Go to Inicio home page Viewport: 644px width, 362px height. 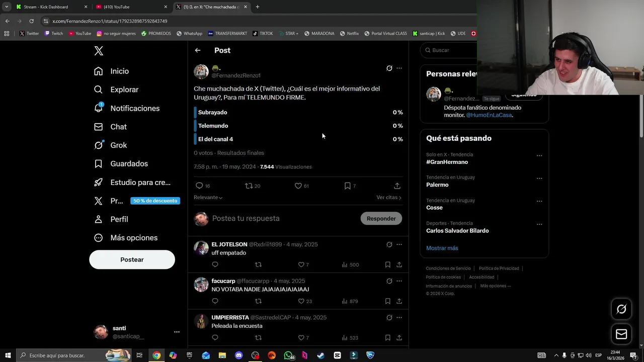click(x=112, y=71)
